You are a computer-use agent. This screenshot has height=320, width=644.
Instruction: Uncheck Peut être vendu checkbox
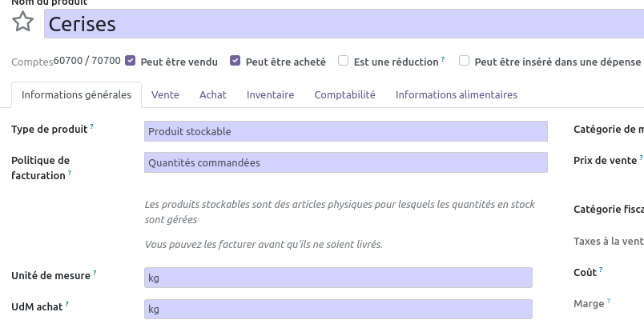coord(131,61)
